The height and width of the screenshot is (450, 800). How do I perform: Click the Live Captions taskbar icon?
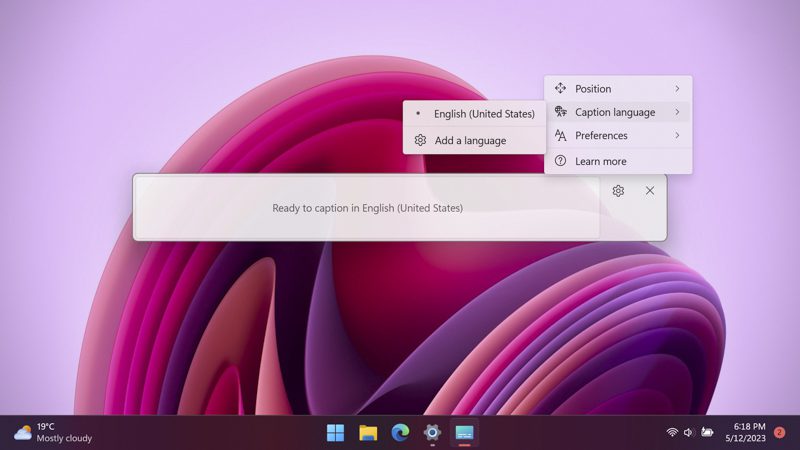(464, 433)
